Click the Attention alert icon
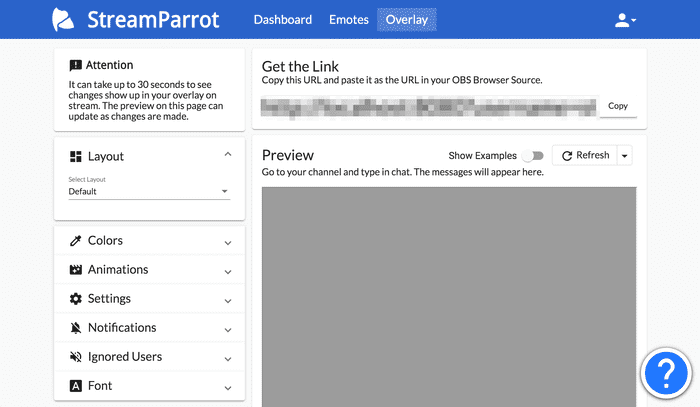 75,66
